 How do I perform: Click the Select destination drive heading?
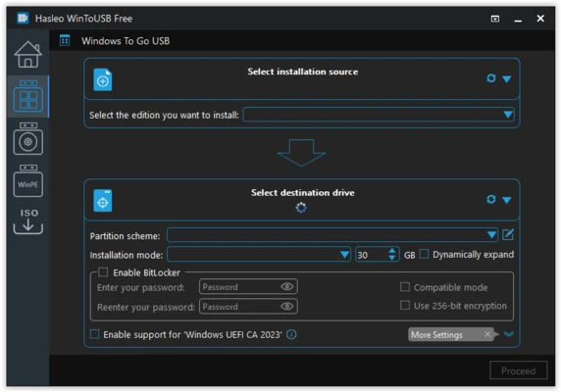(303, 193)
